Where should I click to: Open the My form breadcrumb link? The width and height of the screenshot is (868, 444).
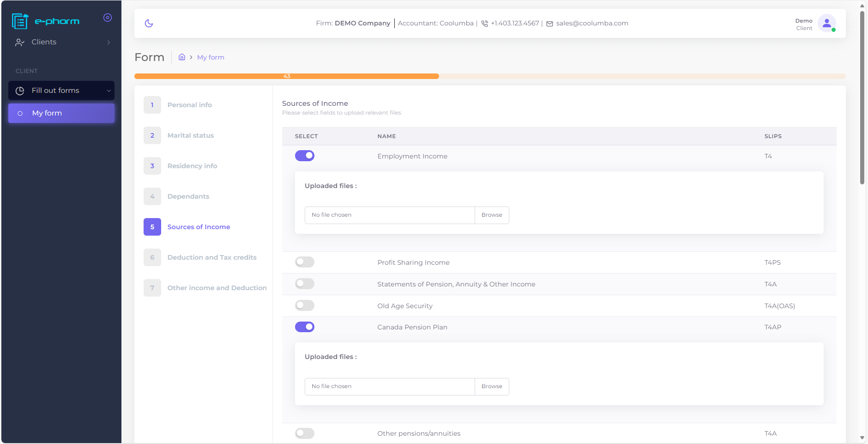click(211, 57)
